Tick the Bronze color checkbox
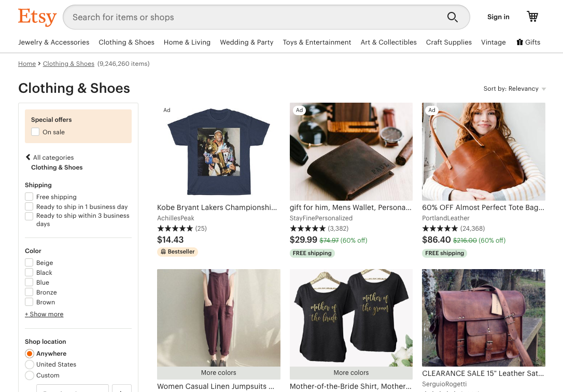 tap(29, 292)
